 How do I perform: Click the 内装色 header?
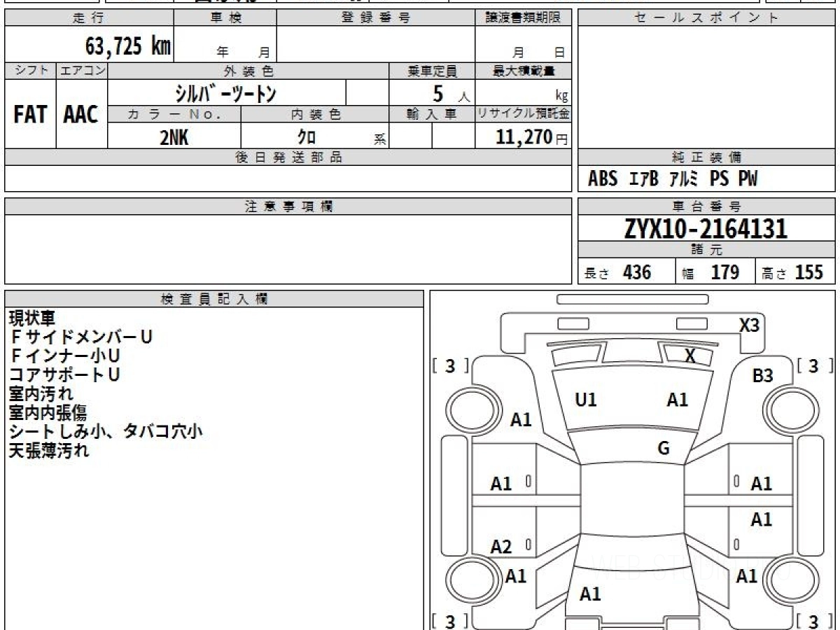315,114
